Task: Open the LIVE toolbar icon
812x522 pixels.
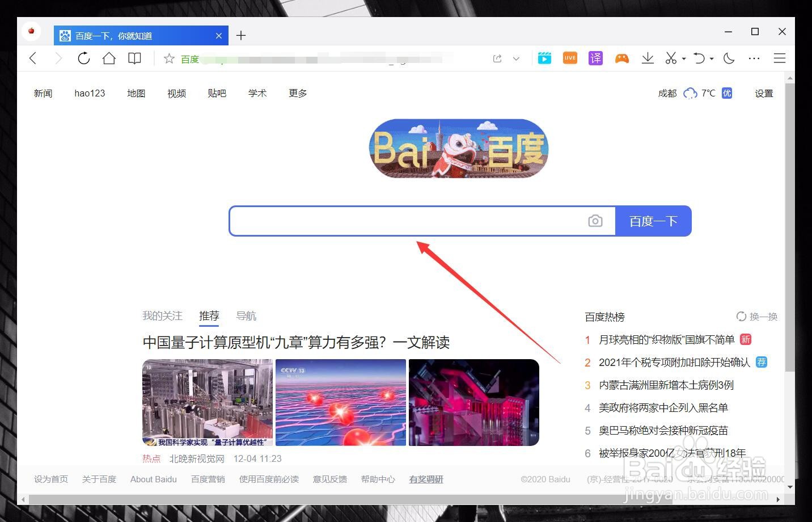Action: point(570,58)
